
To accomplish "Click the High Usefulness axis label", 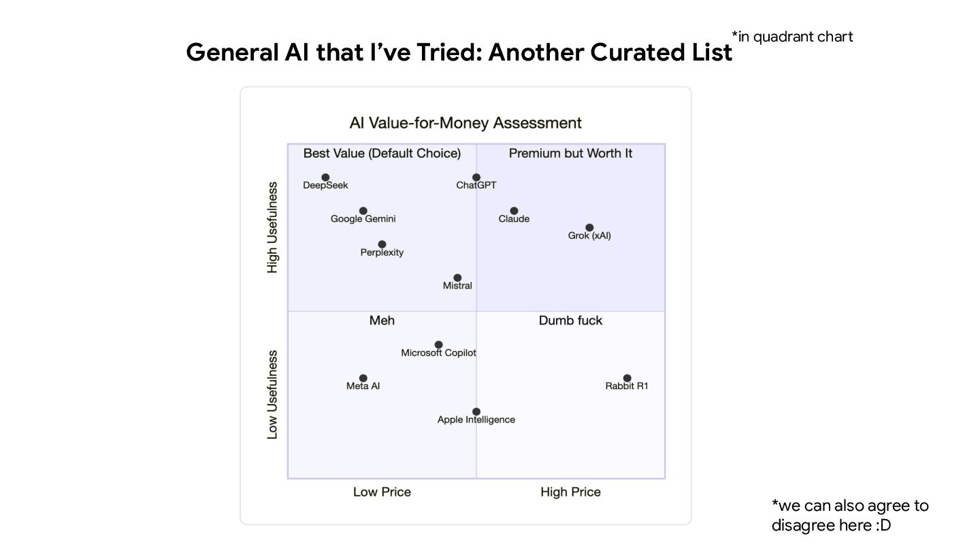I will click(272, 227).
